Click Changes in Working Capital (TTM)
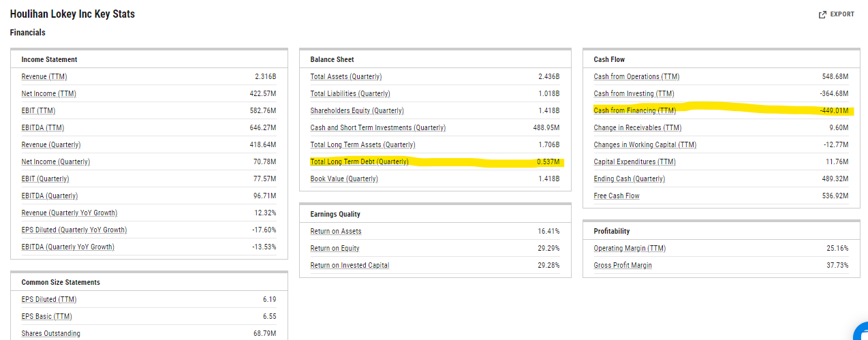Viewport: 868px width, 340px height. 645,144
